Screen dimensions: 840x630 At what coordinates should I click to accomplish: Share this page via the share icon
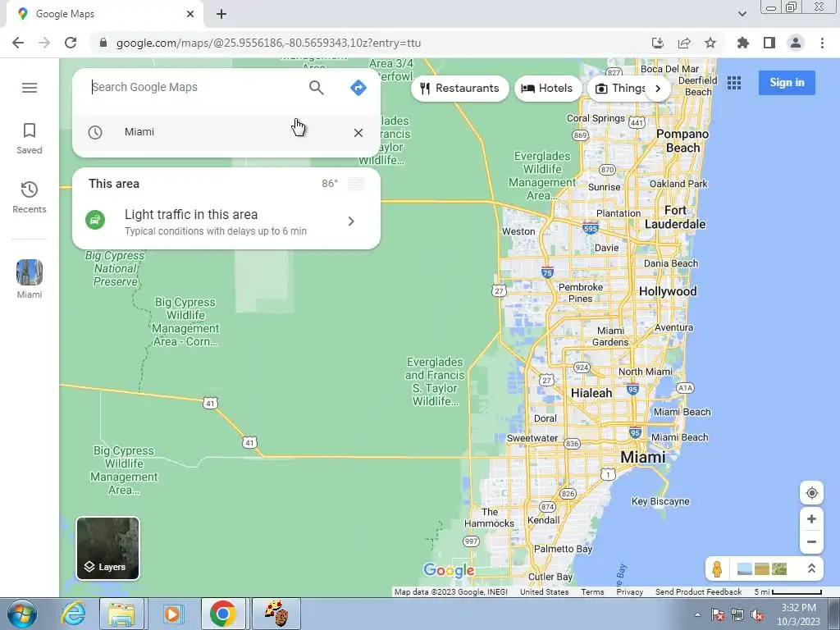click(x=684, y=43)
